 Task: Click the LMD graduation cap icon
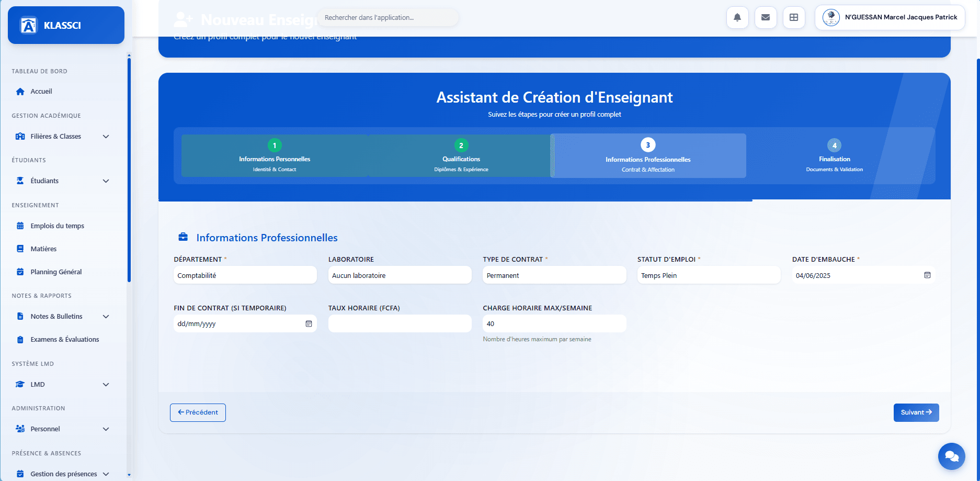click(20, 385)
